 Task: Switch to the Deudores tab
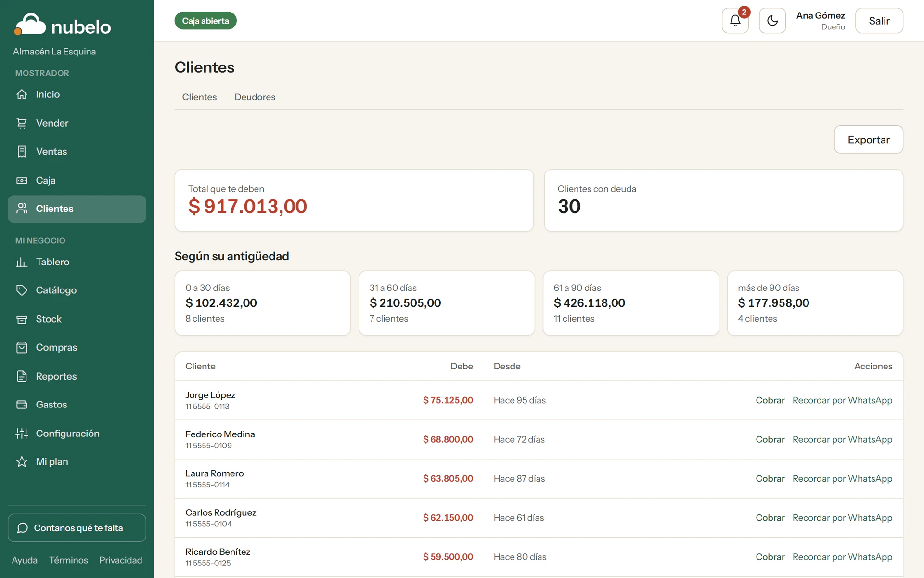tap(255, 97)
